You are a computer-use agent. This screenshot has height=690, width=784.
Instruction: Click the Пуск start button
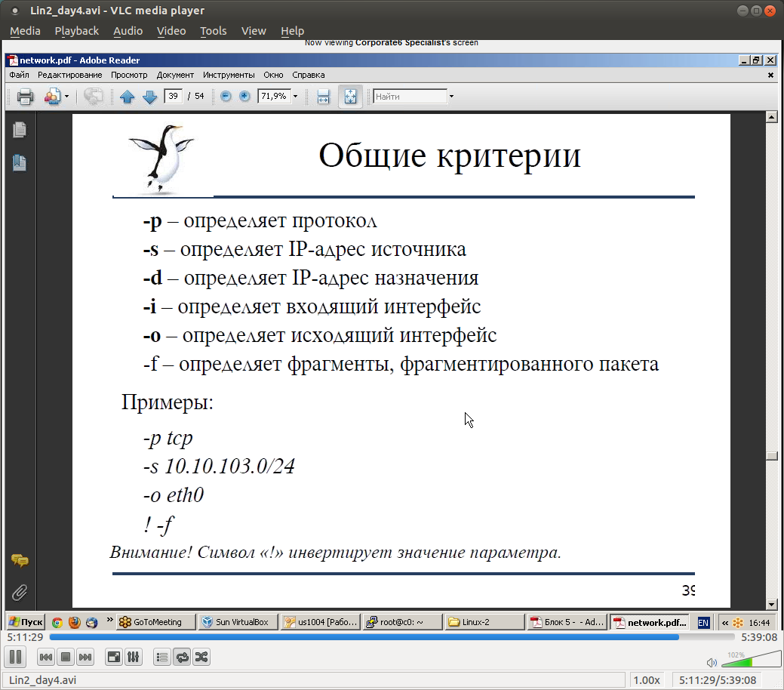coord(26,622)
